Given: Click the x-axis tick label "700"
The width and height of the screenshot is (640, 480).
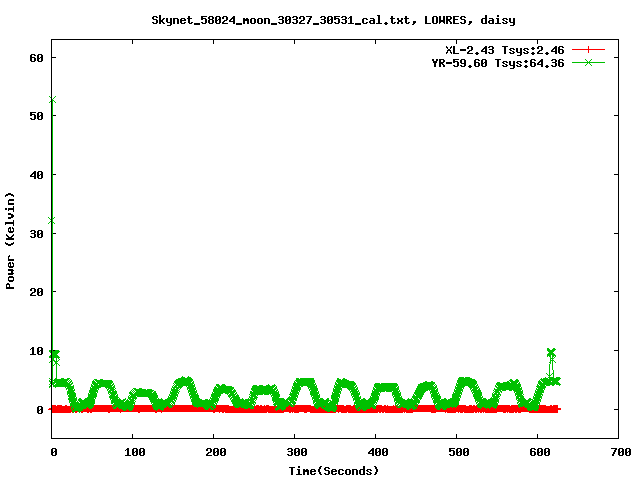Looking at the screenshot, I should click(x=621, y=452).
